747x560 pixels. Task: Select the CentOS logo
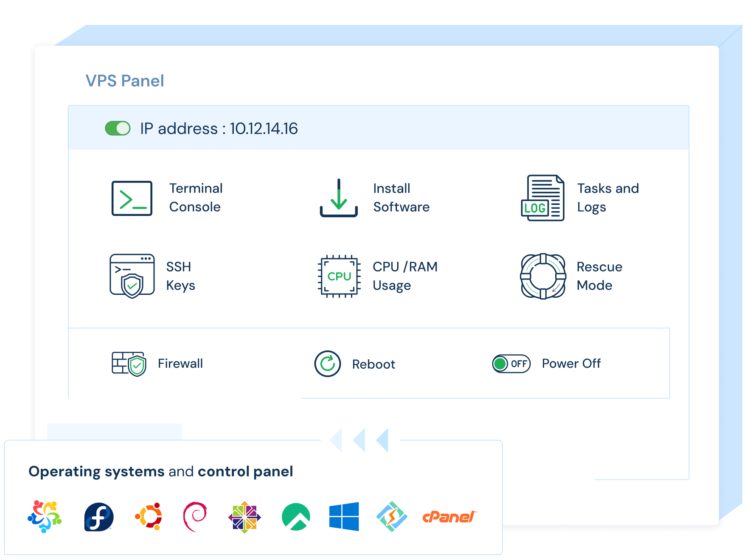[245, 517]
